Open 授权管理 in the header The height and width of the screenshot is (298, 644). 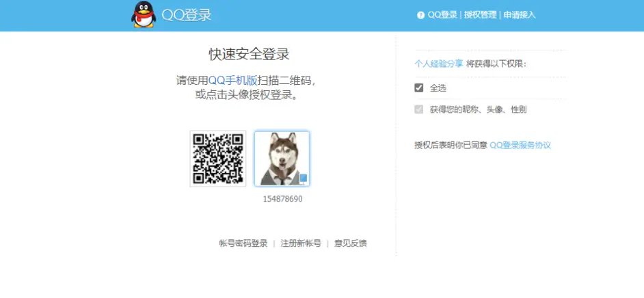pyautogui.click(x=480, y=15)
